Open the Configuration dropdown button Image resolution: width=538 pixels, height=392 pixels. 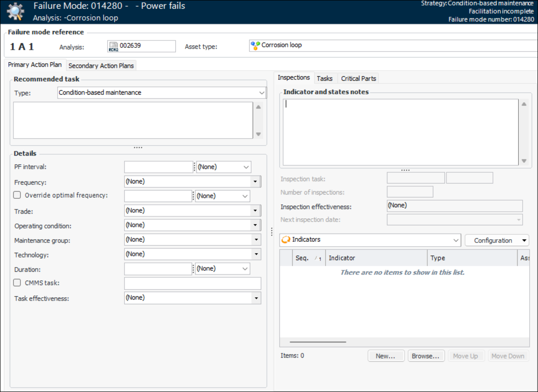[497, 240]
